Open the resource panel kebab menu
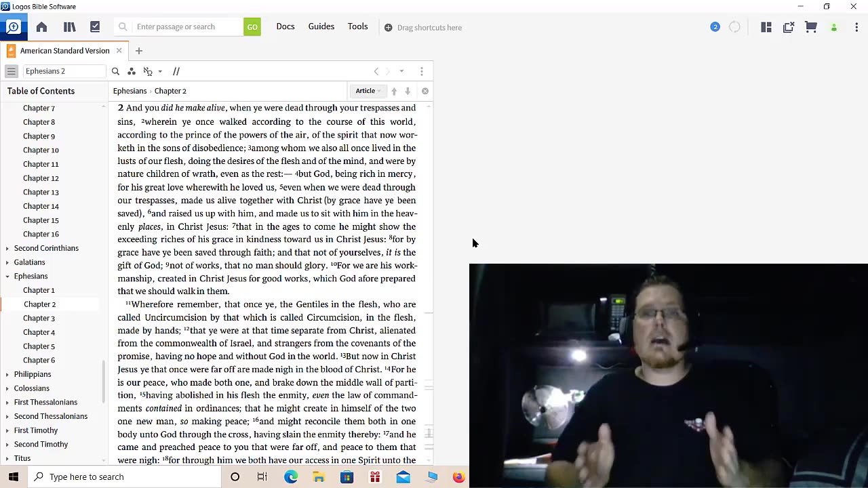Screen dimensions: 868x488 422,71
